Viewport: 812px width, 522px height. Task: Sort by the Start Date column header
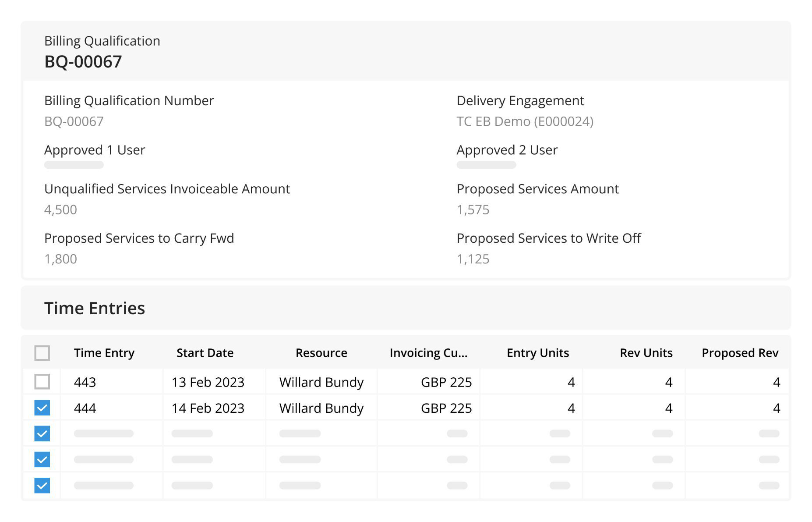(x=205, y=353)
